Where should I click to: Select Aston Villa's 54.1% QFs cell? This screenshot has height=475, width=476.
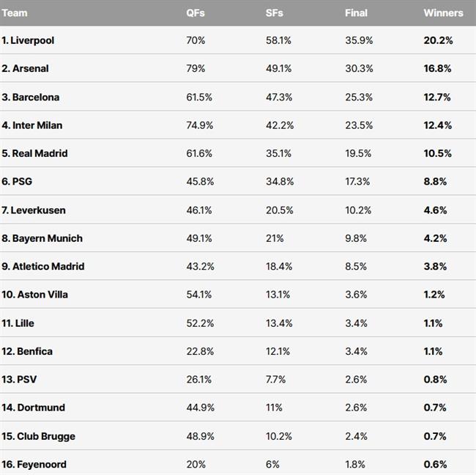coord(199,295)
